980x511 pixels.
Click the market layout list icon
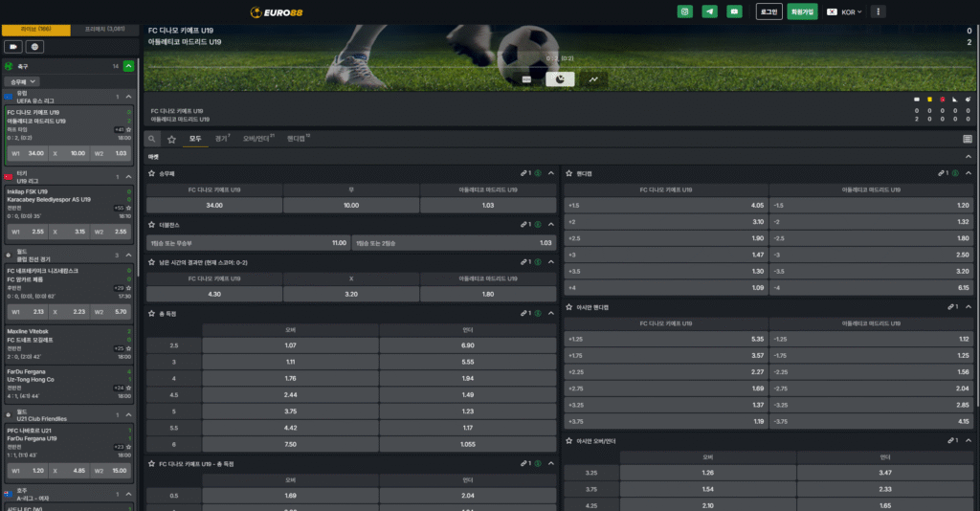click(x=967, y=139)
